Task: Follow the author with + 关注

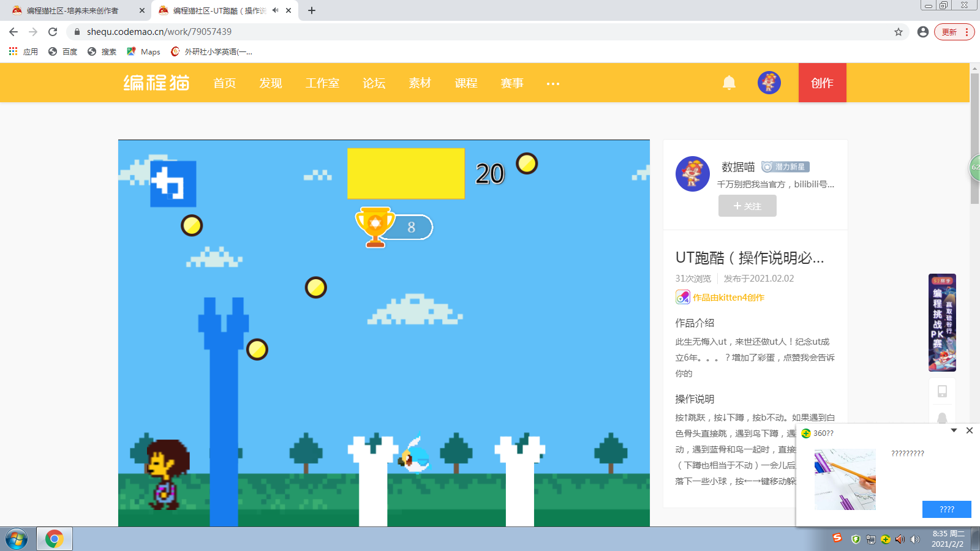Action: point(747,206)
